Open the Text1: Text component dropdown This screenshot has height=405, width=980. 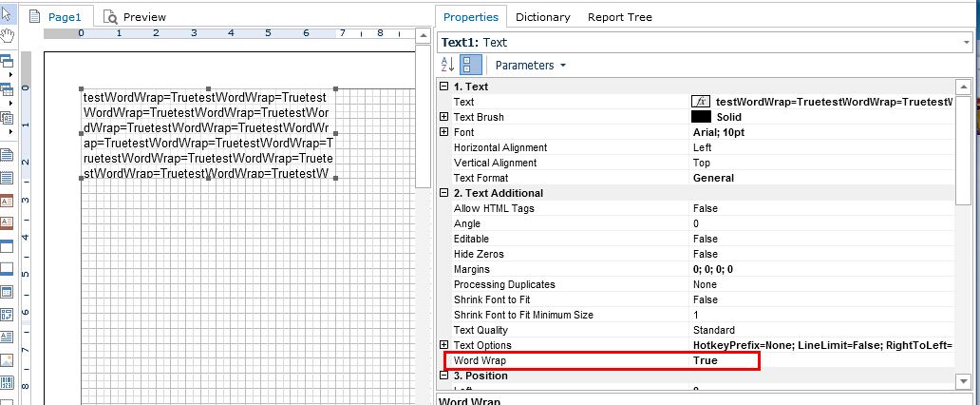coord(704,42)
